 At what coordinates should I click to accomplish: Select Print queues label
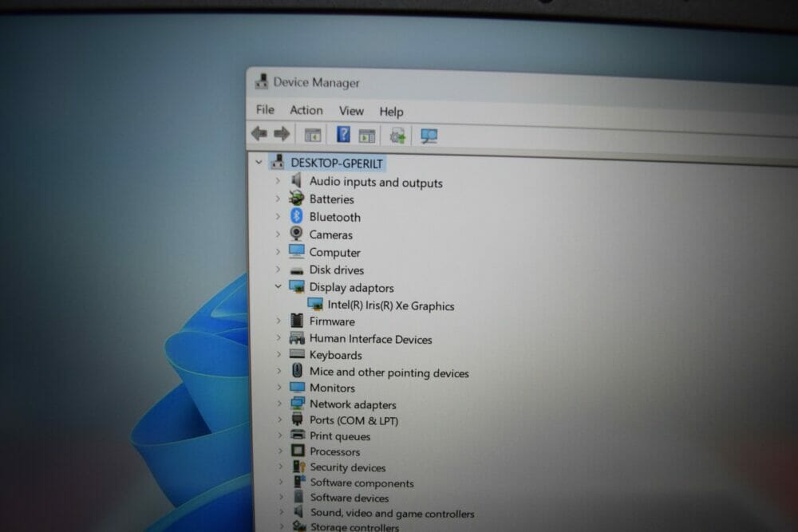click(x=340, y=435)
